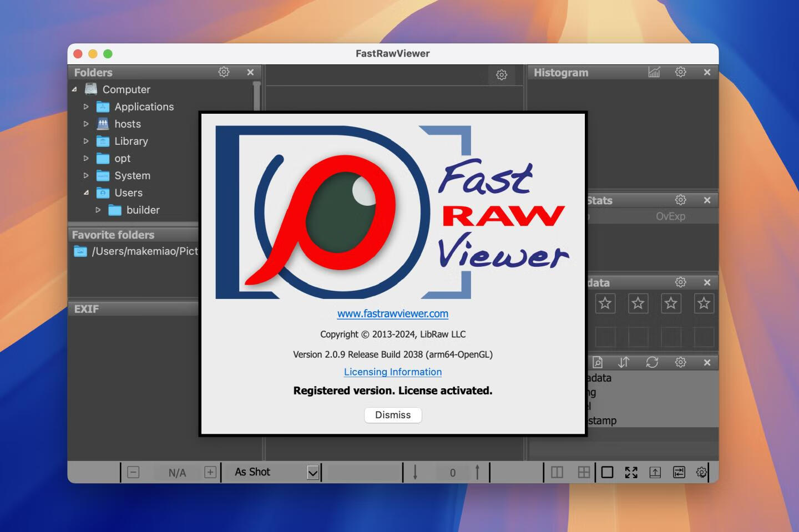The height and width of the screenshot is (532, 799).
Task: Select the Computer root item
Action: pos(126,89)
